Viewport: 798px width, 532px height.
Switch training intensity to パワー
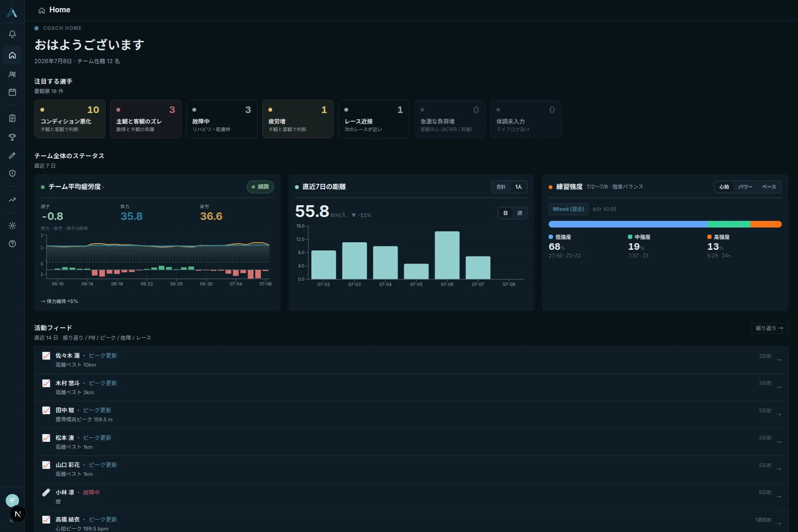[x=745, y=187]
